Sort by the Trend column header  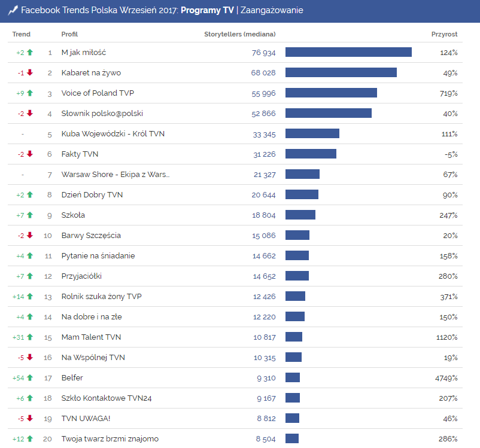(x=21, y=34)
